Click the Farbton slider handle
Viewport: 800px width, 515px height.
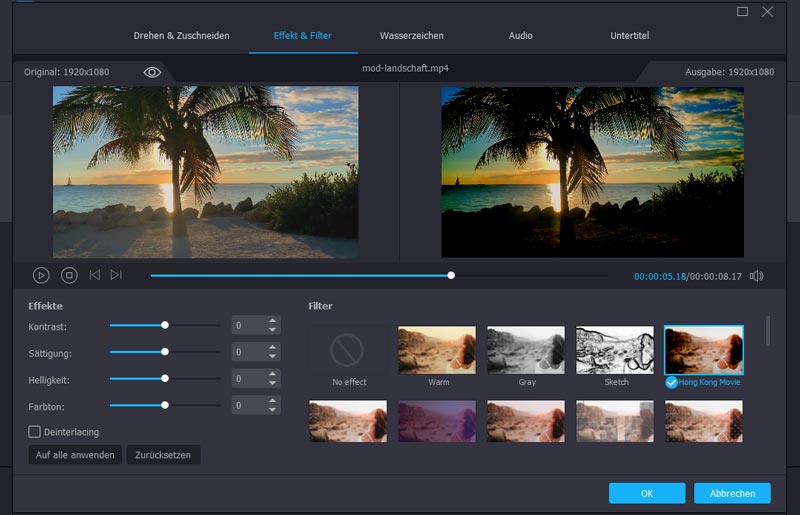(165, 405)
